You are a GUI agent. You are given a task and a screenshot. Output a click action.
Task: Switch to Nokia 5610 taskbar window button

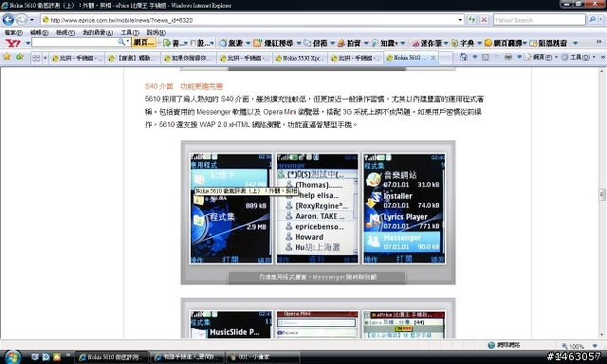pos(112,357)
